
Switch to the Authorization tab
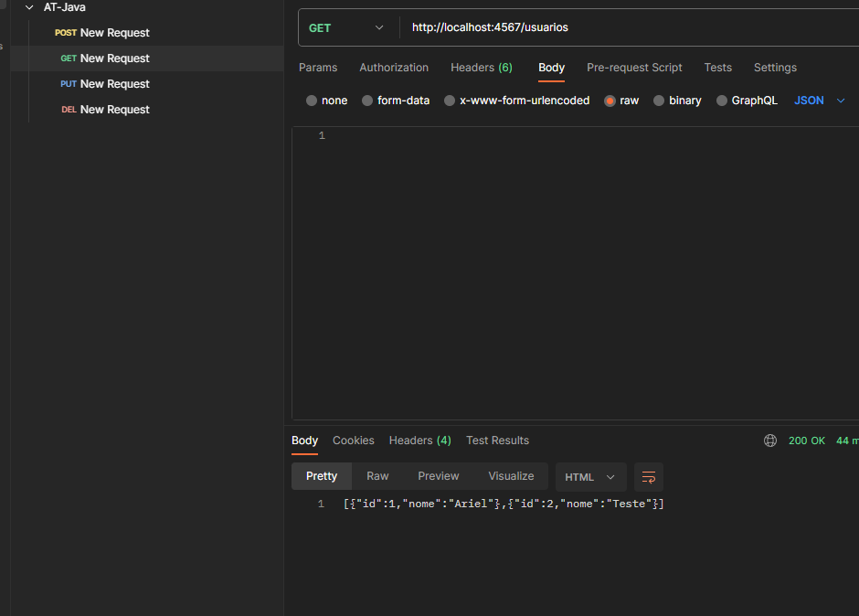pos(394,68)
